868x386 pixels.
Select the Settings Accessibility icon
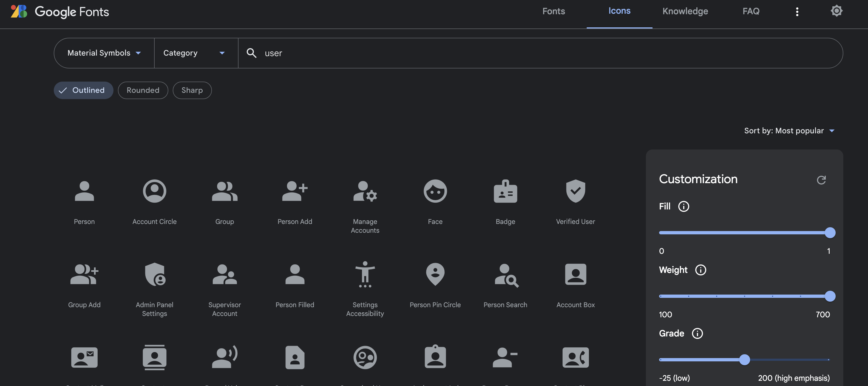click(x=365, y=274)
